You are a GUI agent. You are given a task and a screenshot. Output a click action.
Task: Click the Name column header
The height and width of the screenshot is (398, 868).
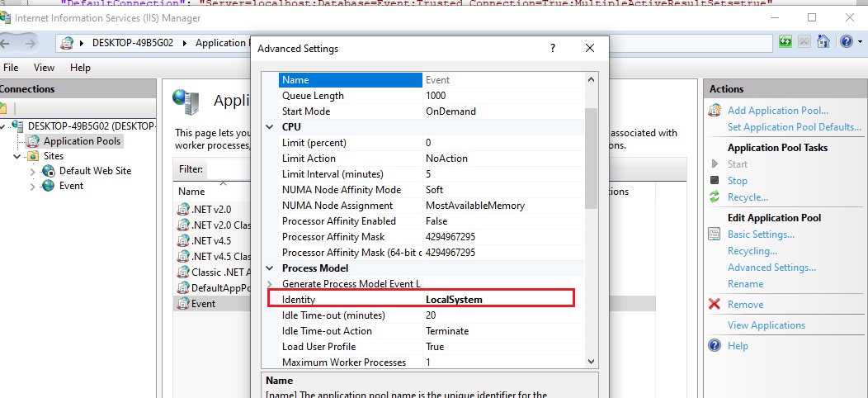pos(191,192)
